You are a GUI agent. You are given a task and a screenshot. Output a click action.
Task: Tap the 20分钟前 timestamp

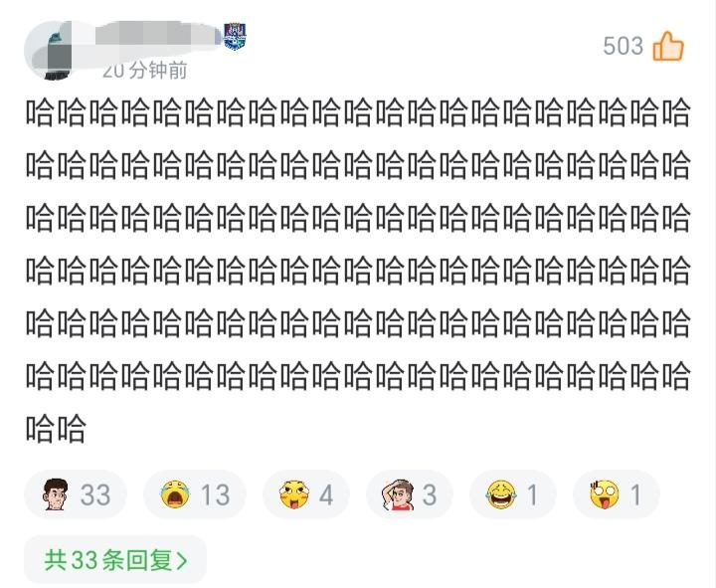[x=145, y=71]
